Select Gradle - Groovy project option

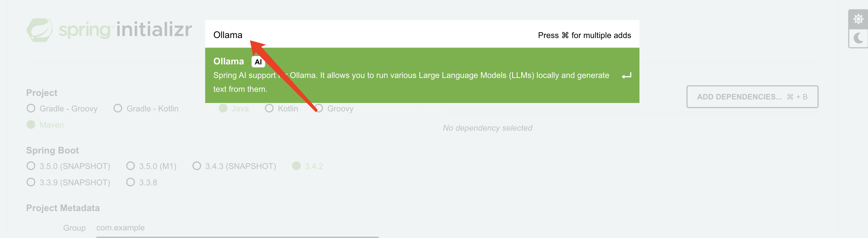(62, 109)
